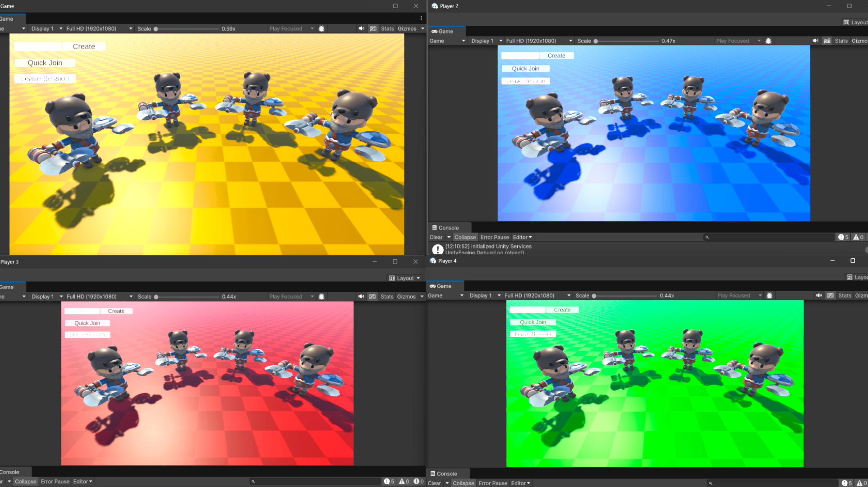Click the frame debugger bug icon in the yellow game view
The image size is (868, 487).
pyautogui.click(x=321, y=28)
